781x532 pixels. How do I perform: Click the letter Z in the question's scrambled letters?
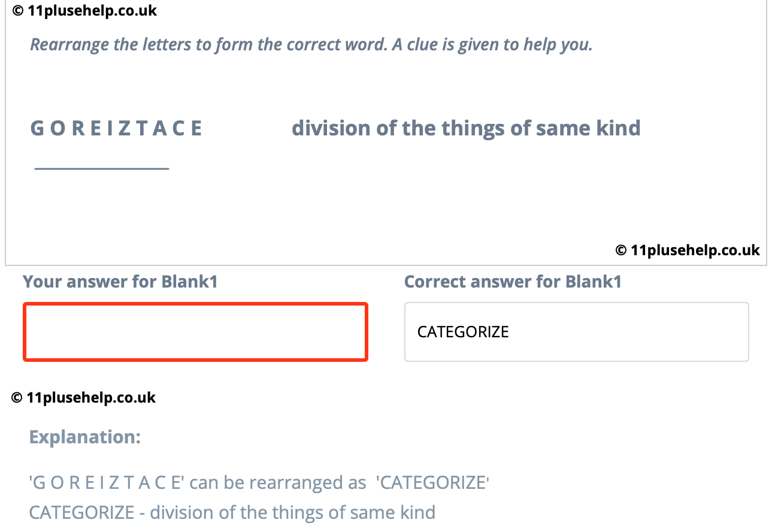(124, 128)
